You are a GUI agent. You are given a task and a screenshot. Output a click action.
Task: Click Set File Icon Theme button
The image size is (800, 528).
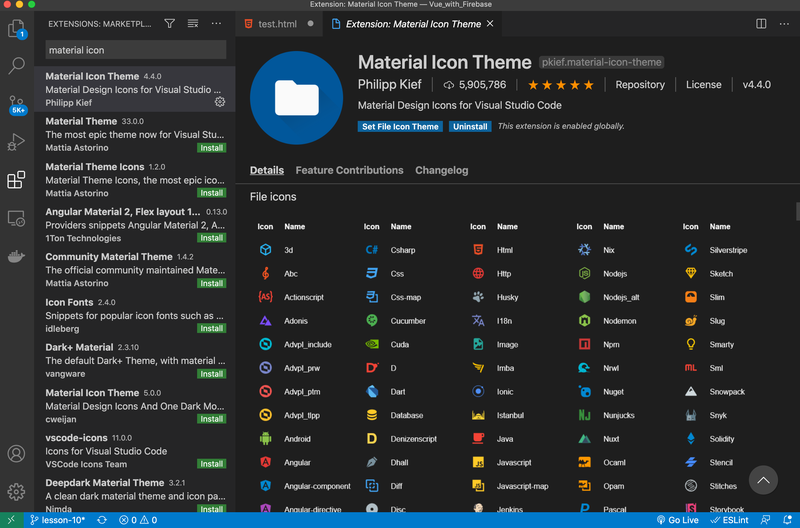click(x=400, y=127)
